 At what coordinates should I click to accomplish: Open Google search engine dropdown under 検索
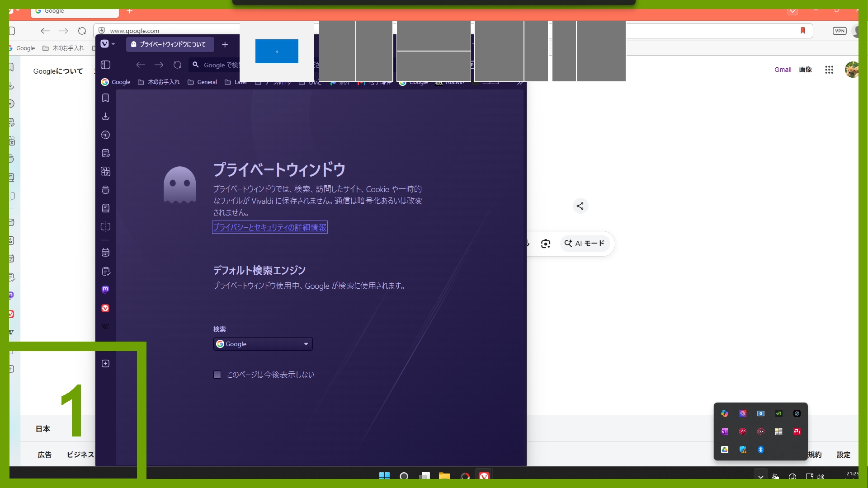pyautogui.click(x=263, y=344)
